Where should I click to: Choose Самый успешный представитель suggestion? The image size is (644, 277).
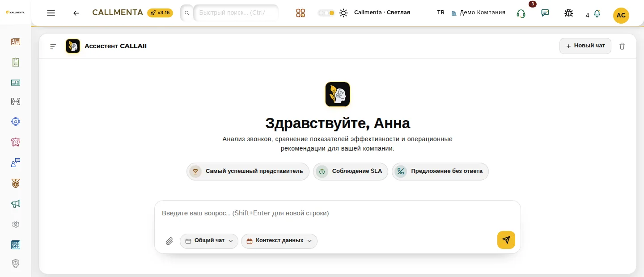[x=248, y=172]
